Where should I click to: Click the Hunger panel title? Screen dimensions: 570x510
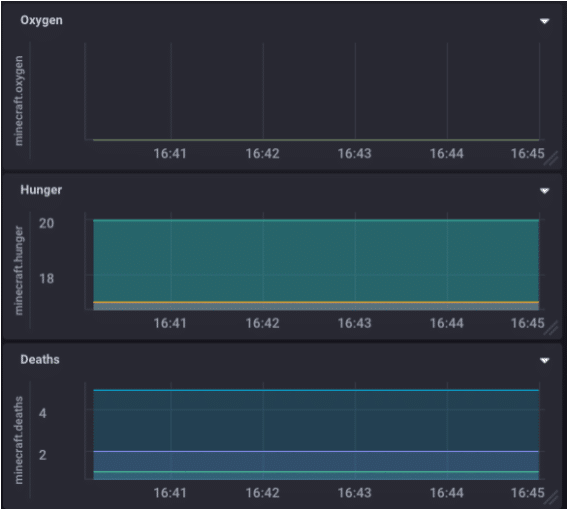pyautogui.click(x=41, y=190)
